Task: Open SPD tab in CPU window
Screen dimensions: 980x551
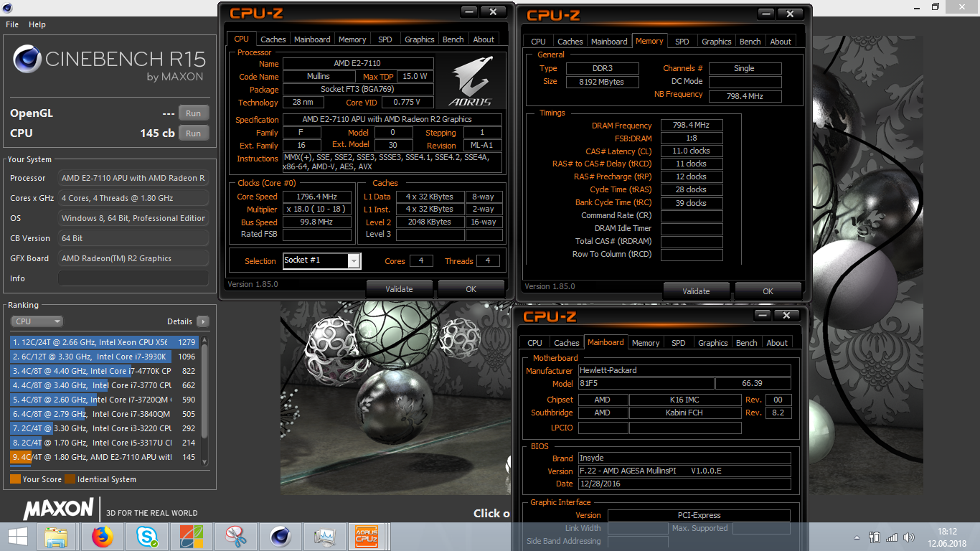Action: coord(385,39)
